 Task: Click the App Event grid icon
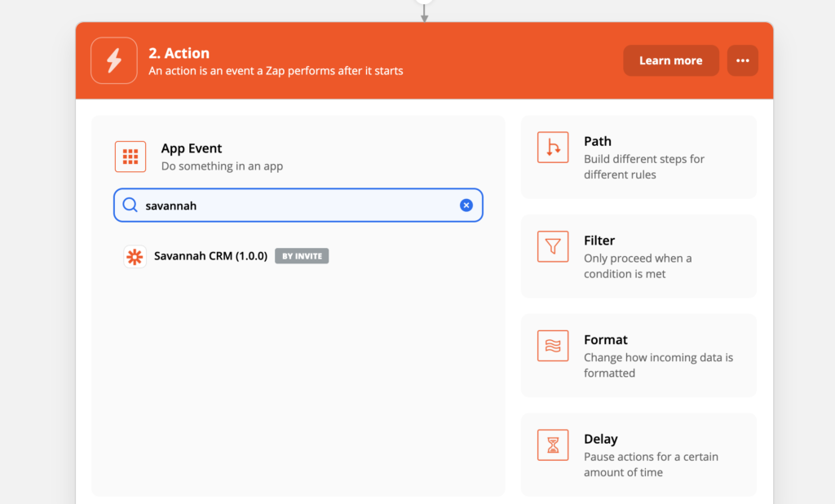point(130,157)
